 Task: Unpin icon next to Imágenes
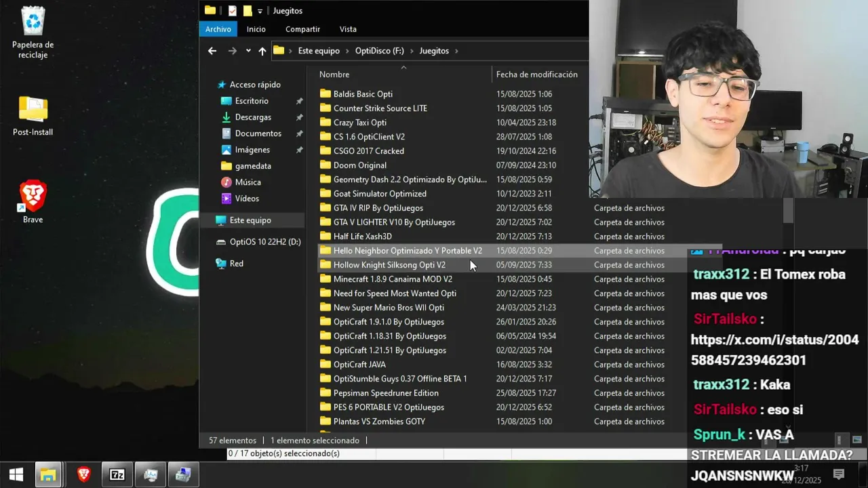tap(299, 150)
